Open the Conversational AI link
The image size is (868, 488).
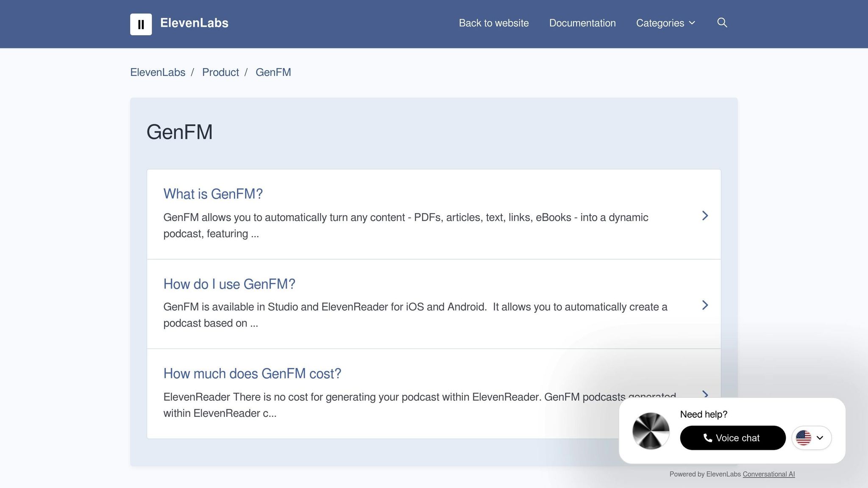point(768,474)
